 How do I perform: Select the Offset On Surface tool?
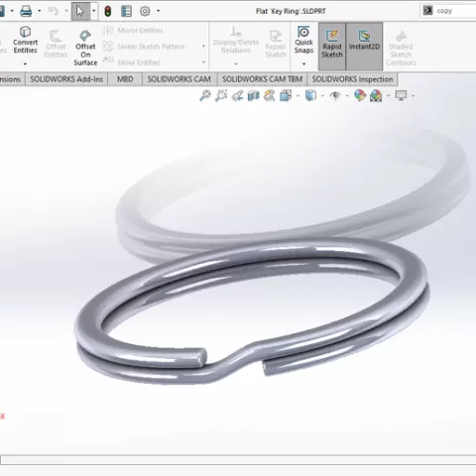pyautogui.click(x=85, y=48)
